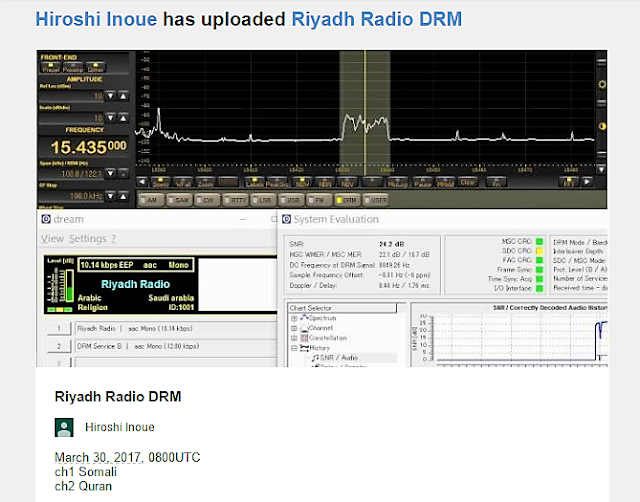Viewport: 640px width, 502px height.
Task: Open the Riyadh Radio DRM headline link
Action: (376, 19)
